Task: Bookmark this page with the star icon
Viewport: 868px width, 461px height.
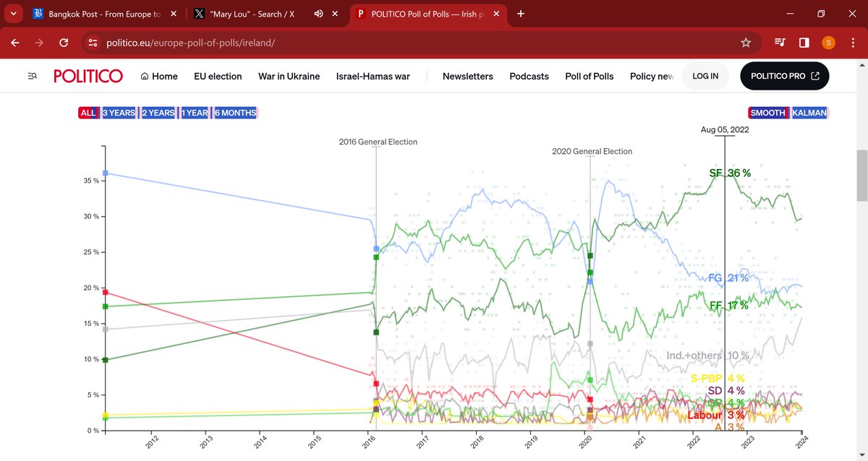Action: 746,43
